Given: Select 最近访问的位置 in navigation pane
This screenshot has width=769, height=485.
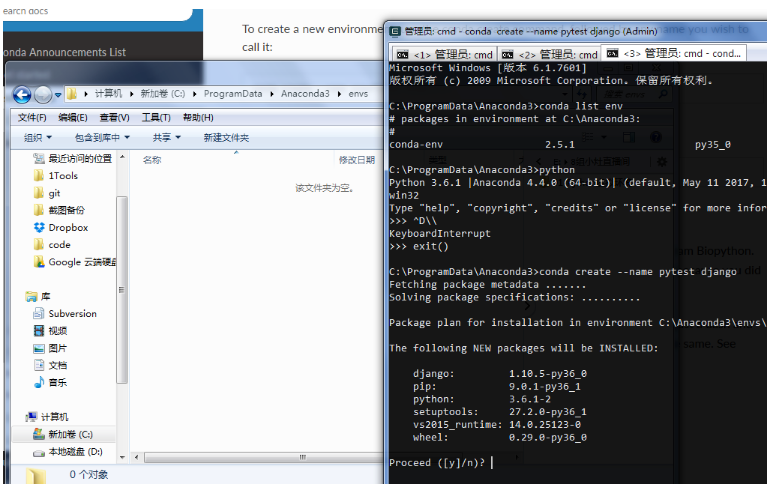Looking at the screenshot, I should [x=80, y=158].
